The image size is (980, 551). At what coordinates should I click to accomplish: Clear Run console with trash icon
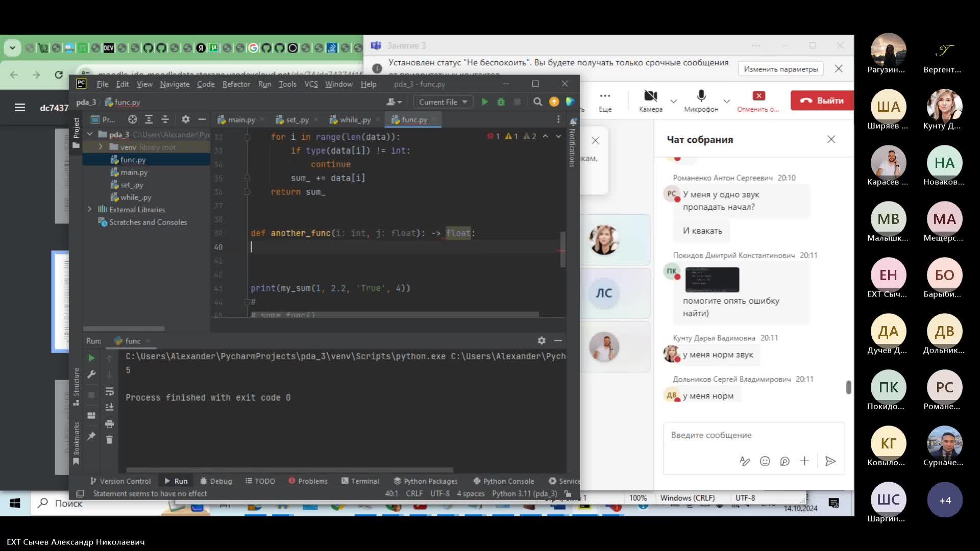(109, 439)
